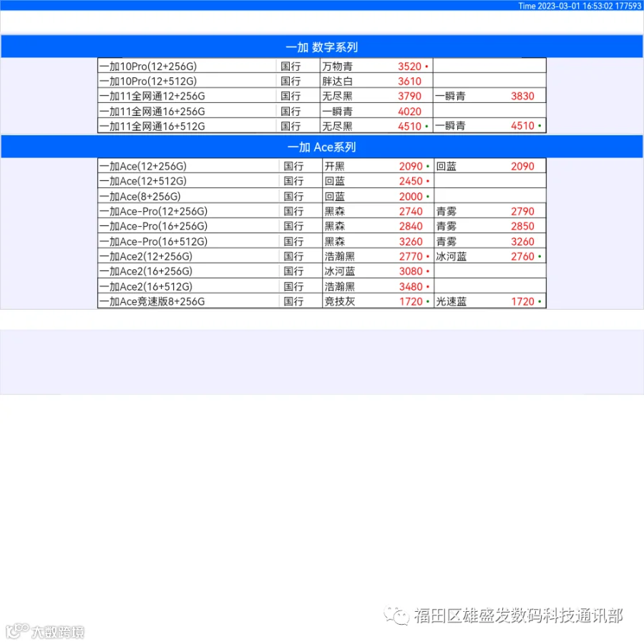644x644 pixels.
Task: Click the 开黑 color cell
Action: tap(335, 166)
